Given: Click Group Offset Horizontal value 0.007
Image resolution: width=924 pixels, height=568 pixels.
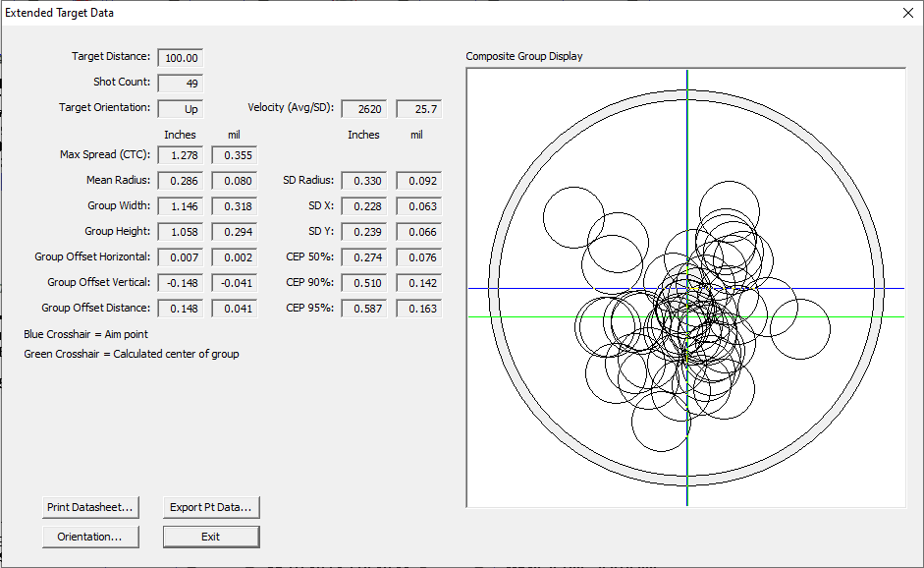Looking at the screenshot, I should 181,257.
